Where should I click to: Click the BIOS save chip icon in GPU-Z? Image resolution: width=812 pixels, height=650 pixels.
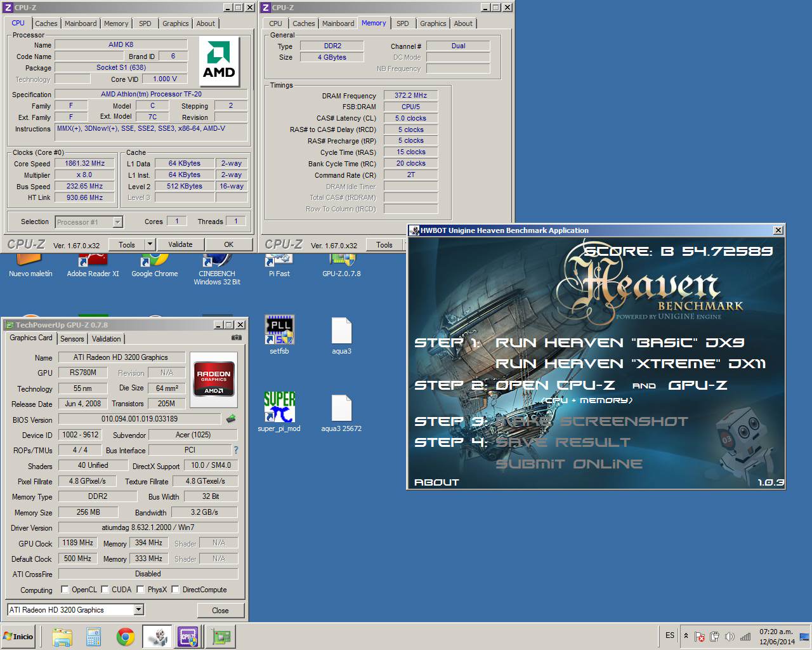point(231,418)
